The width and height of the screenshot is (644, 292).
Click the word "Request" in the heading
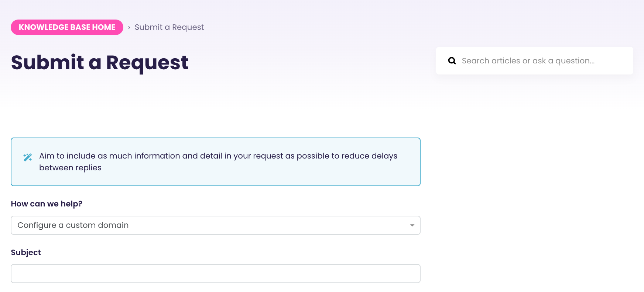pos(147,62)
